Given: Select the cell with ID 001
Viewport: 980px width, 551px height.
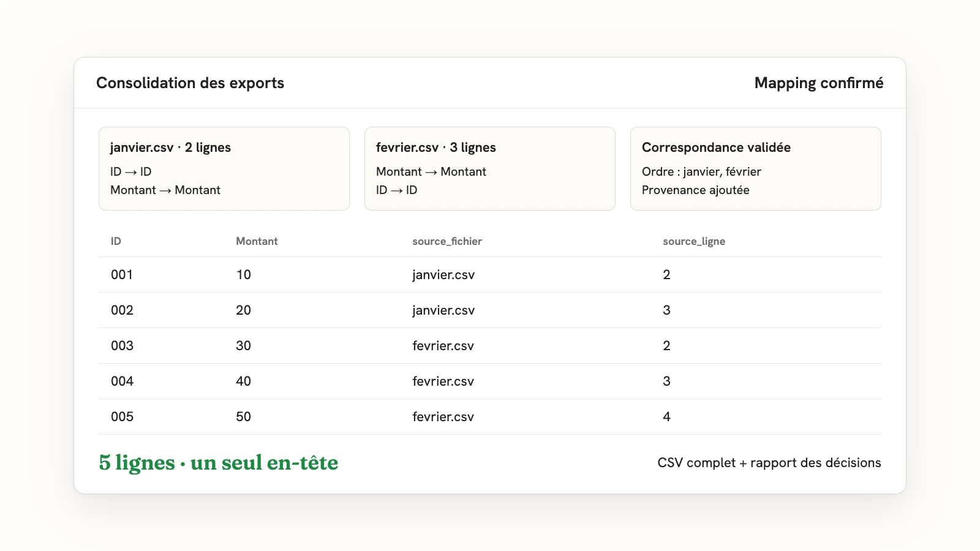Looking at the screenshot, I should (x=122, y=275).
